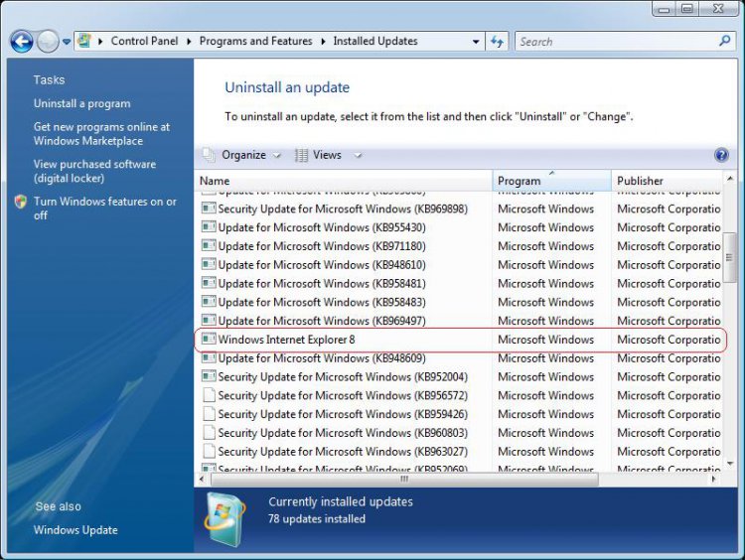Minimize the Installed Updates window
The width and height of the screenshot is (745, 560).
pos(665,9)
